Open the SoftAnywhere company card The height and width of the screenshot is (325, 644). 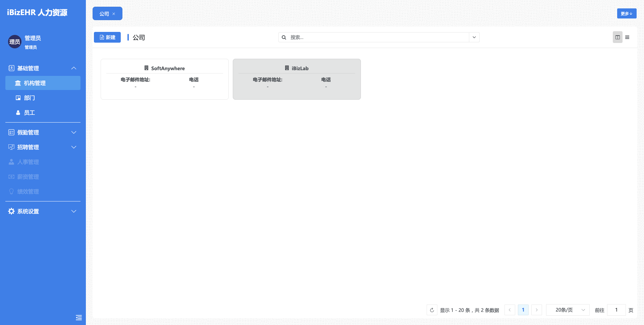click(165, 79)
